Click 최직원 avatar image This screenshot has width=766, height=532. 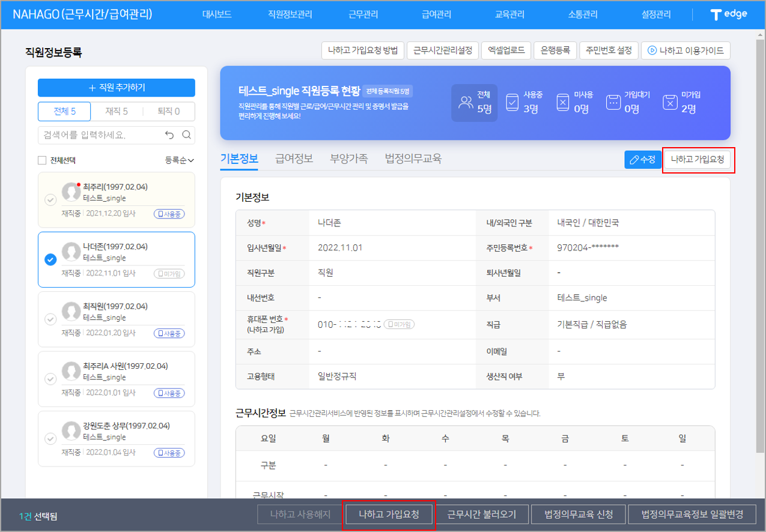coord(71,311)
